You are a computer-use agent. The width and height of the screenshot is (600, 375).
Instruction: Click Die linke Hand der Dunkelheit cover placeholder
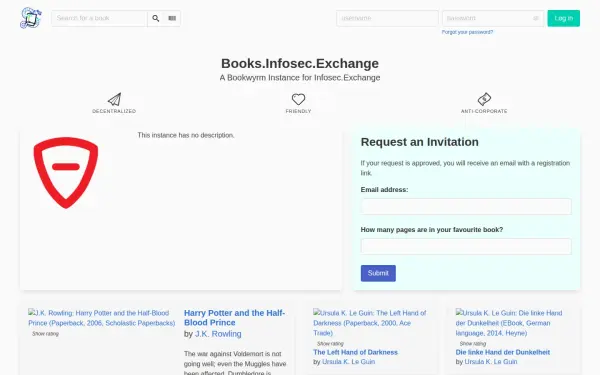pyautogui.click(x=509, y=323)
